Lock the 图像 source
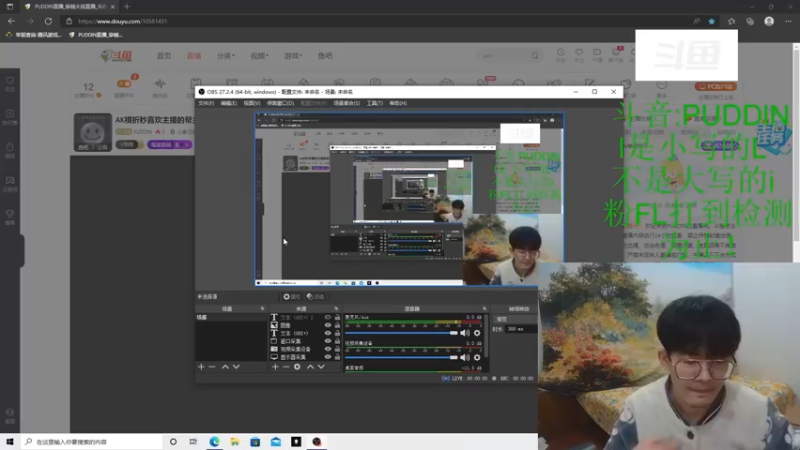The width and height of the screenshot is (800, 450). point(337,325)
